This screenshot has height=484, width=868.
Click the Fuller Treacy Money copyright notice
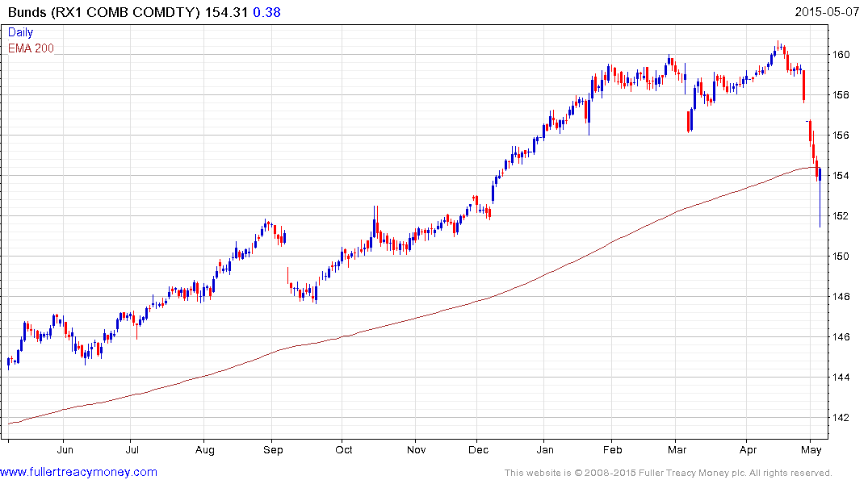click(669, 473)
